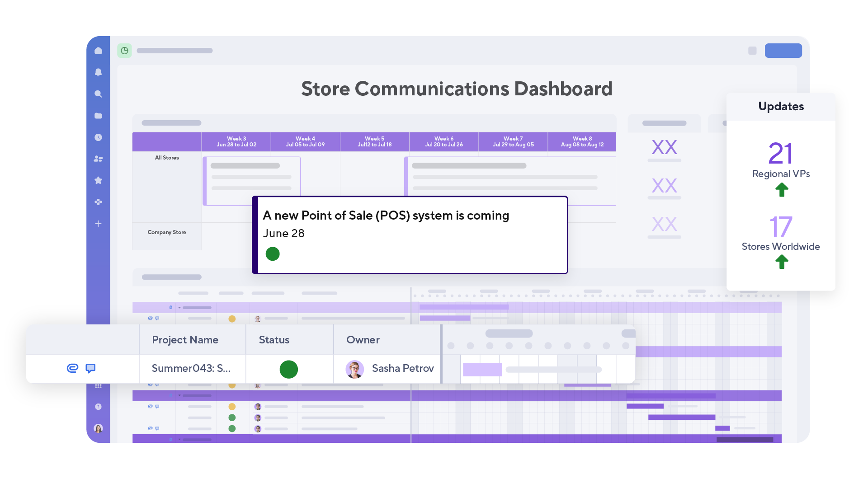Viewport: 868px width, 488px height.
Task: Collapse the first Gantt group row
Action: [x=179, y=307]
